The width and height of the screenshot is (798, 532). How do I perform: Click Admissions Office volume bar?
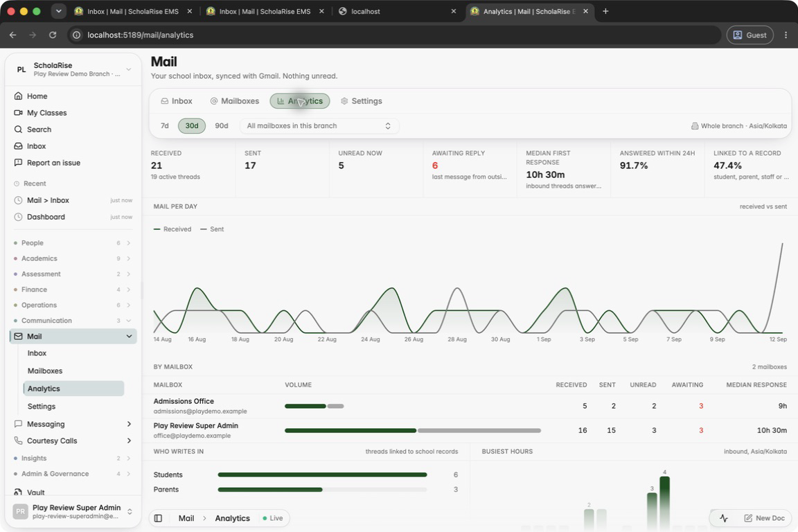(x=314, y=406)
